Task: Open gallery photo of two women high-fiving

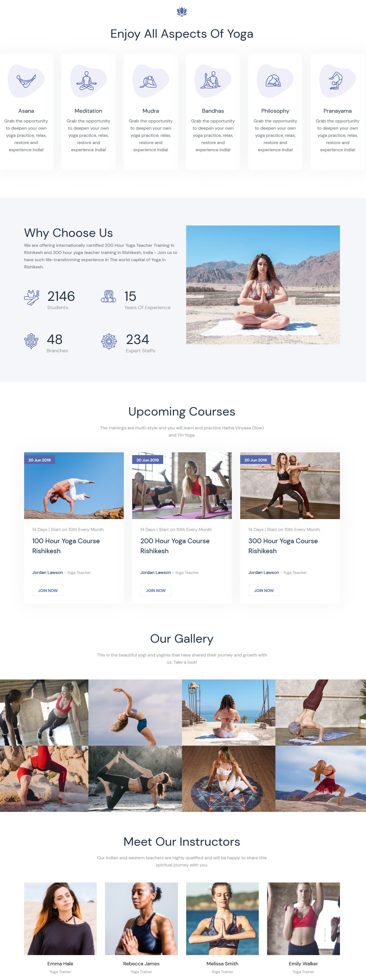Action: pyautogui.click(x=44, y=712)
